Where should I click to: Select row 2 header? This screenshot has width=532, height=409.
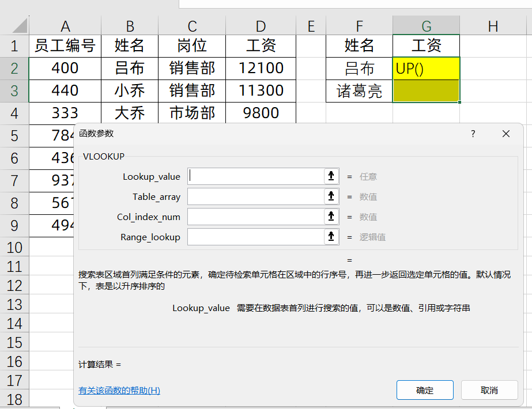(14, 69)
